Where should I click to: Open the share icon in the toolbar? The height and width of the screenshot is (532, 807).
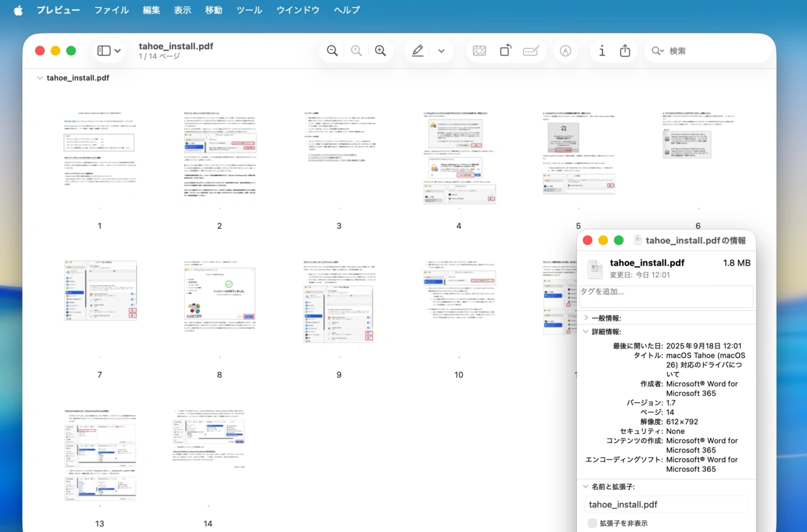[x=625, y=50]
